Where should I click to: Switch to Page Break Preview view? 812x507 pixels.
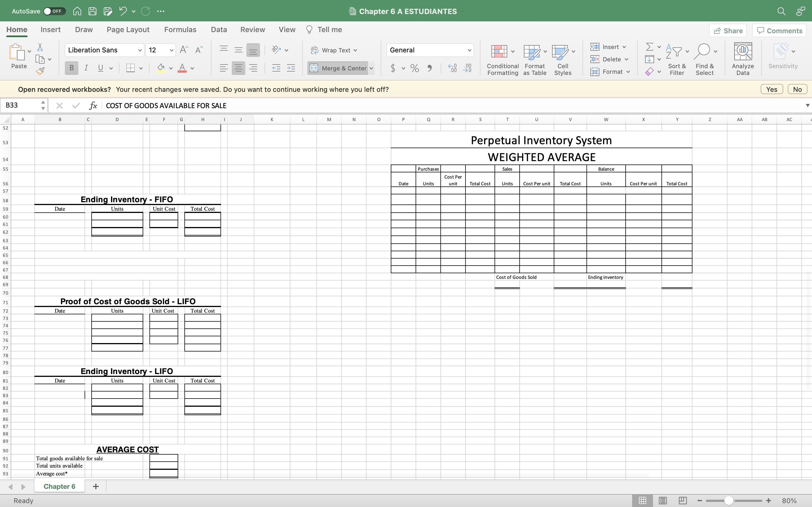pyautogui.click(x=683, y=501)
